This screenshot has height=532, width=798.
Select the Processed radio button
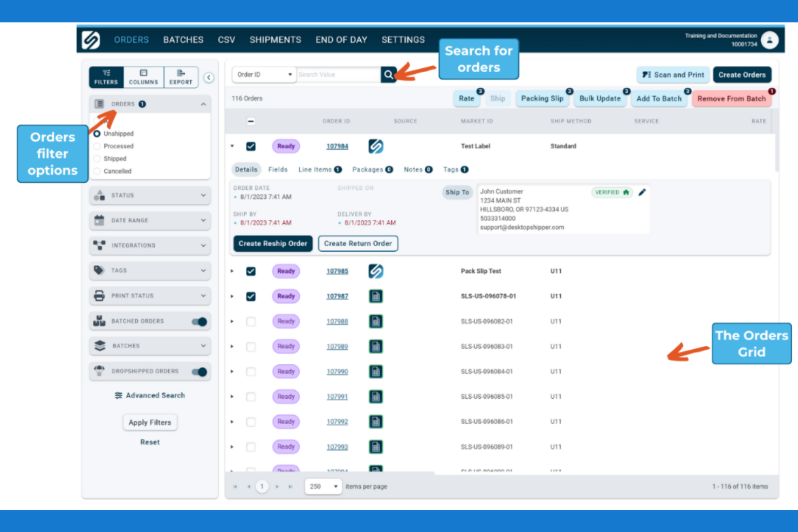coord(97,146)
